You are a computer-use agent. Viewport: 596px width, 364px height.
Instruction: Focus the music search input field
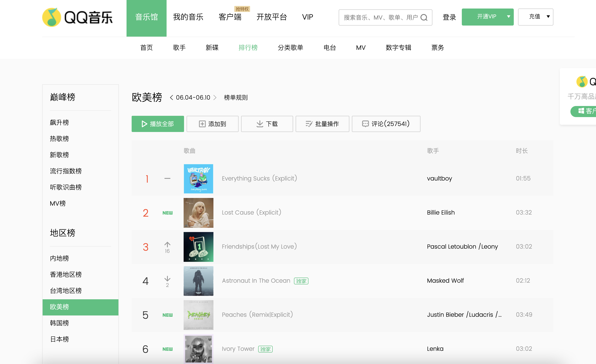pos(385,17)
